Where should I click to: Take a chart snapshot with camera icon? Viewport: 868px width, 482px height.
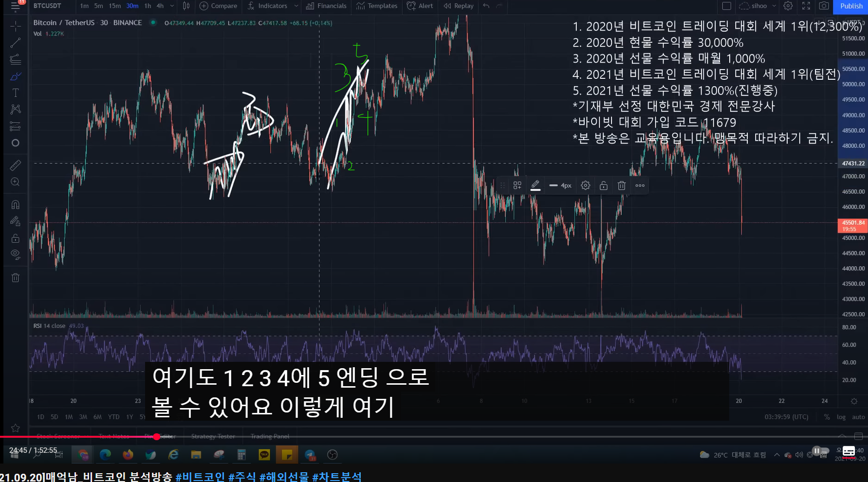[x=824, y=6]
